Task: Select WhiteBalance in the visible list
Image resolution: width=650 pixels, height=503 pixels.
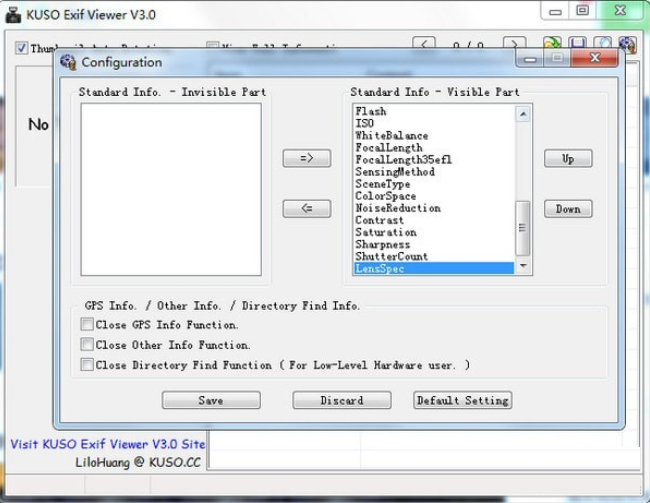Action: pyautogui.click(x=434, y=136)
